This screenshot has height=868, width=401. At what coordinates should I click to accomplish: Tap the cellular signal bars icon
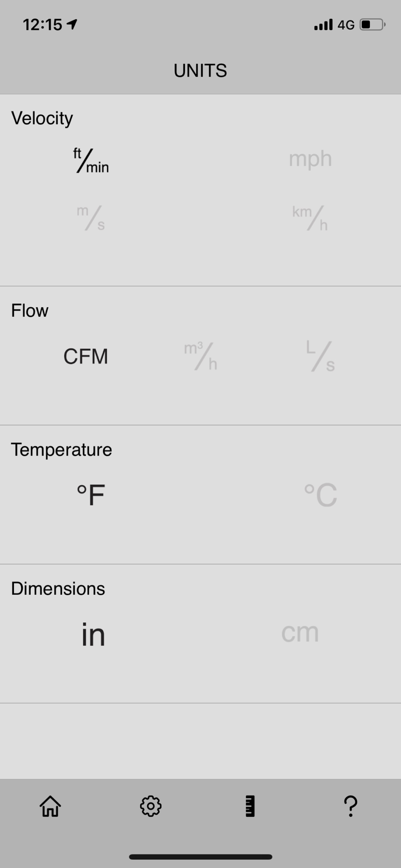tap(323, 25)
